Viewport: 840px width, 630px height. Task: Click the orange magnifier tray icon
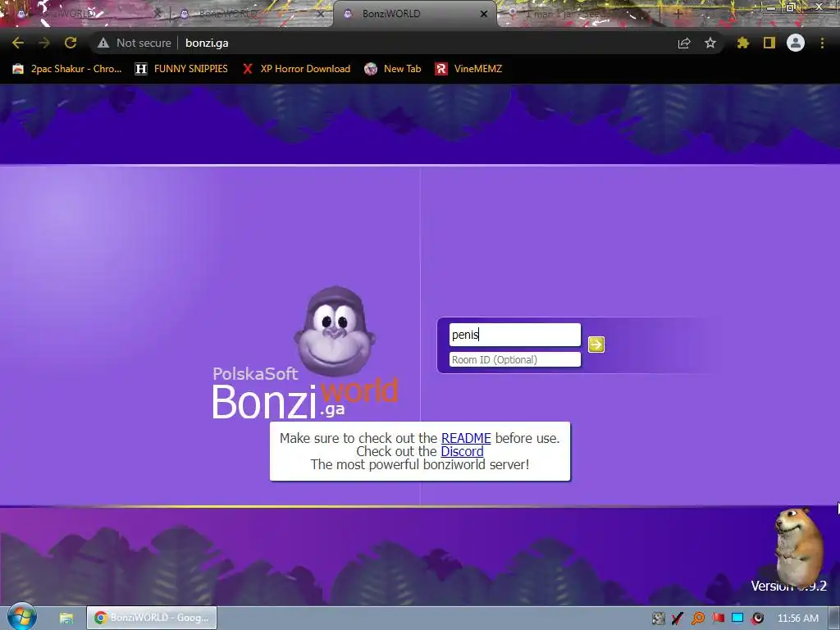click(698, 619)
